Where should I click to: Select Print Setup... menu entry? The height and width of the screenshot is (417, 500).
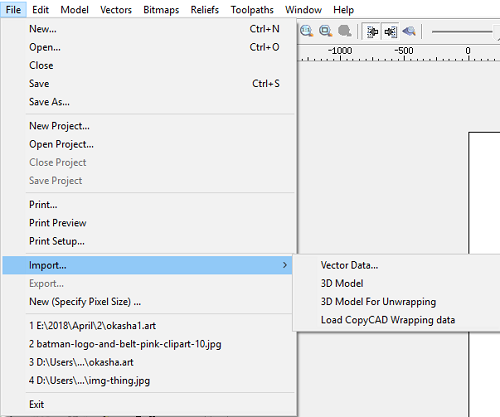pos(148,241)
